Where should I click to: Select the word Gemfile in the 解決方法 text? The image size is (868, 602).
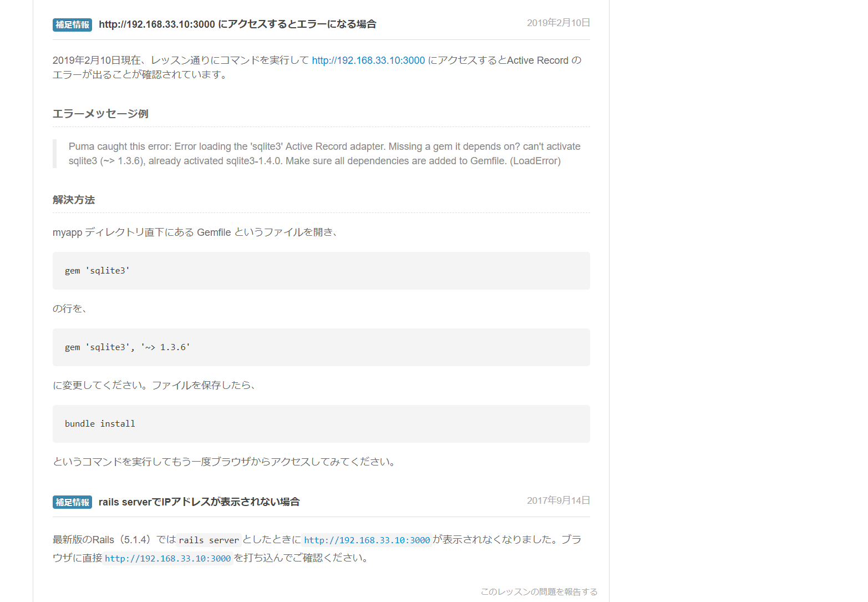click(214, 232)
